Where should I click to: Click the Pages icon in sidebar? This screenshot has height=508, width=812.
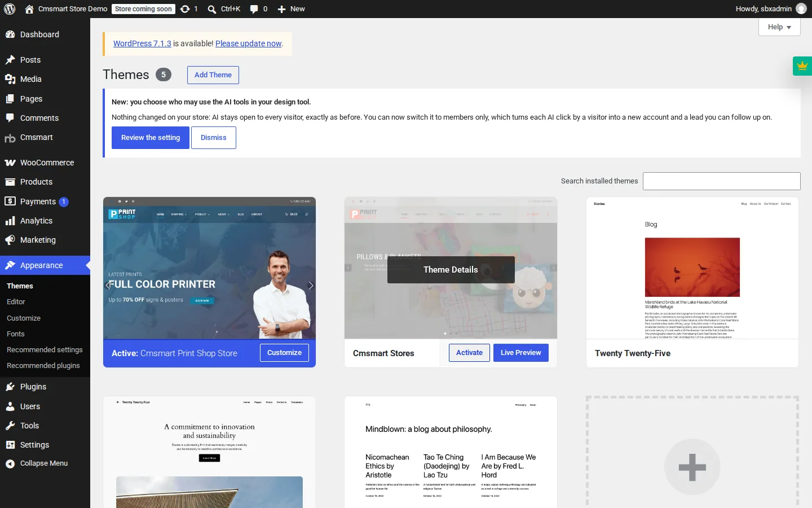click(x=10, y=99)
